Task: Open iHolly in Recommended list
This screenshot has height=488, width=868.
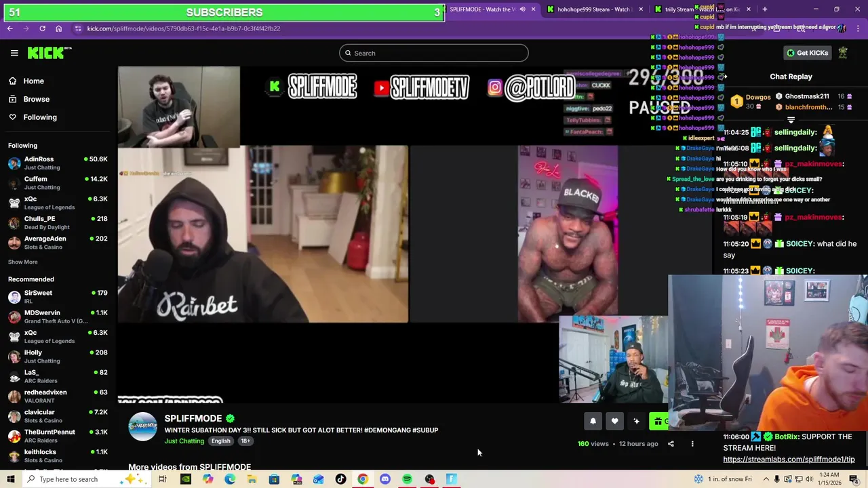Action: [58, 357]
